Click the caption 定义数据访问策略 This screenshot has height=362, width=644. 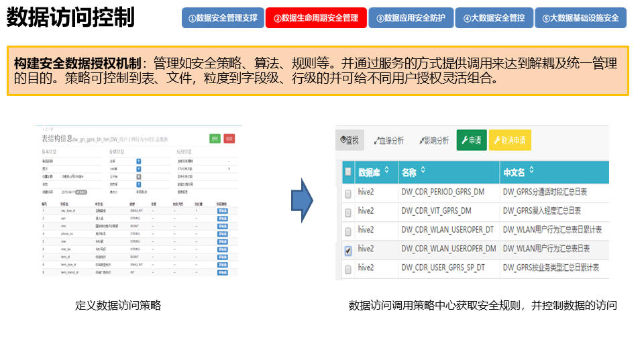coord(118,306)
